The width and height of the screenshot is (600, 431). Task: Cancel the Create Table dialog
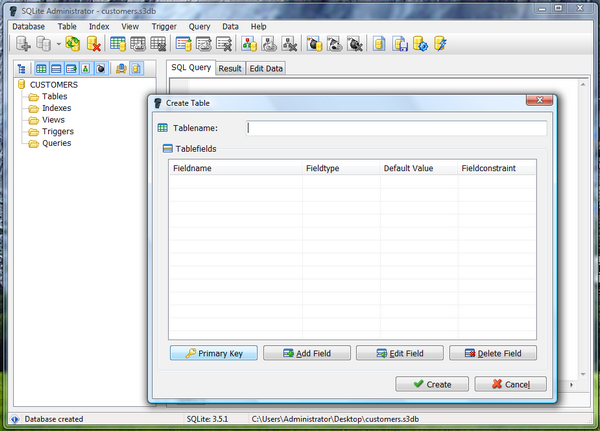[x=510, y=384]
